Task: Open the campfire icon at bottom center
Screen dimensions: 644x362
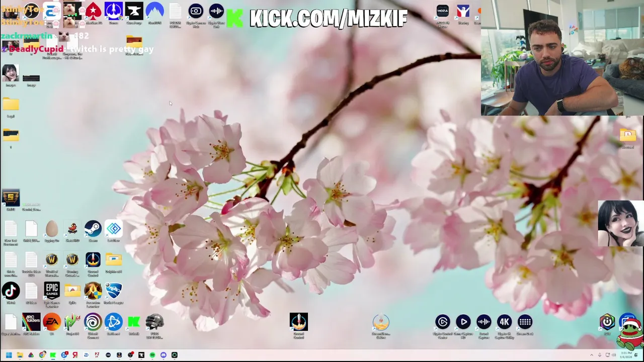Action: tap(381, 322)
